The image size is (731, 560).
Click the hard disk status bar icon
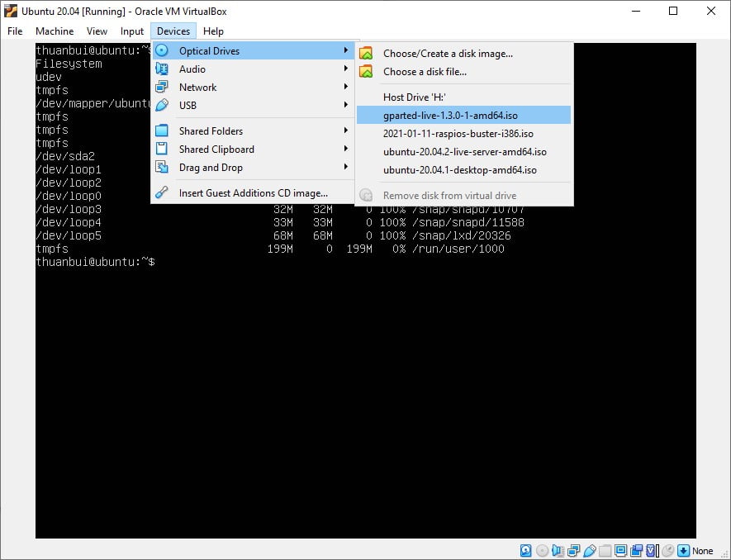pos(525,550)
